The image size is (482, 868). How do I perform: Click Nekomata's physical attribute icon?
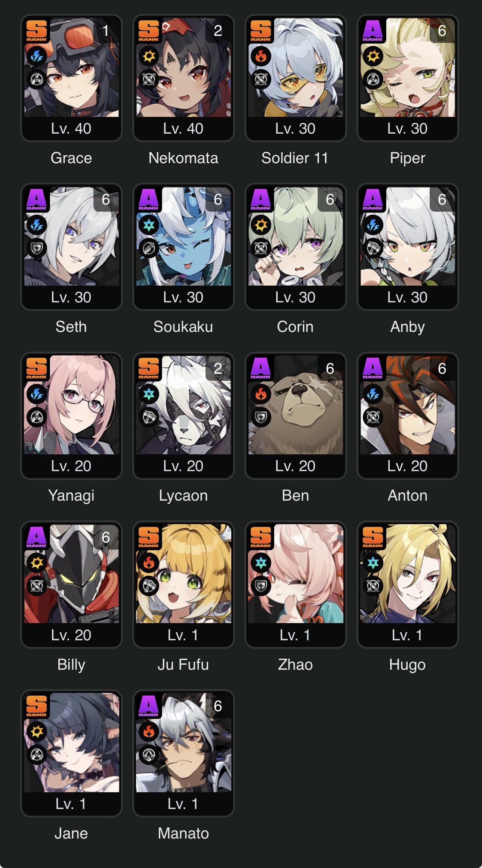(x=149, y=56)
